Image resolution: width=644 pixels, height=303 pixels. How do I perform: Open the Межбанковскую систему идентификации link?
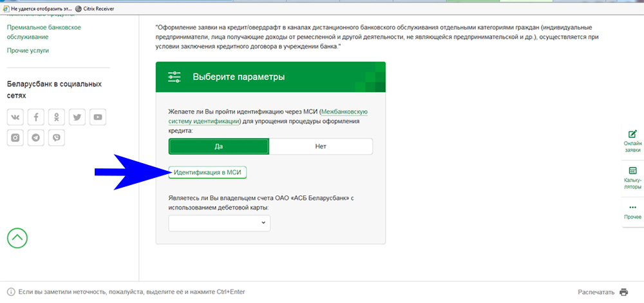[x=268, y=116]
